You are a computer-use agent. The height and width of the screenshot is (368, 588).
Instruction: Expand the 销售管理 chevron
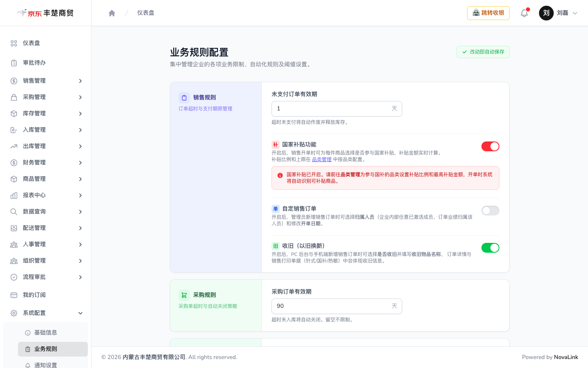click(x=80, y=81)
